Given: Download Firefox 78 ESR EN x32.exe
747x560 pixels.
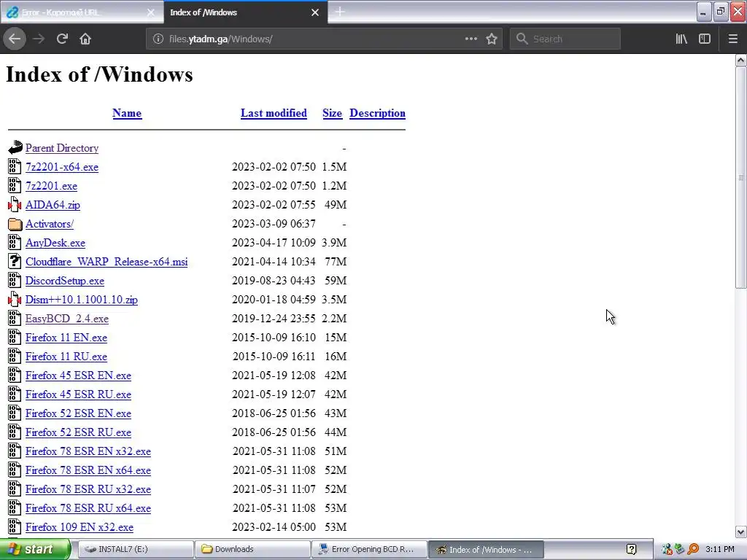Looking at the screenshot, I should click(88, 451).
